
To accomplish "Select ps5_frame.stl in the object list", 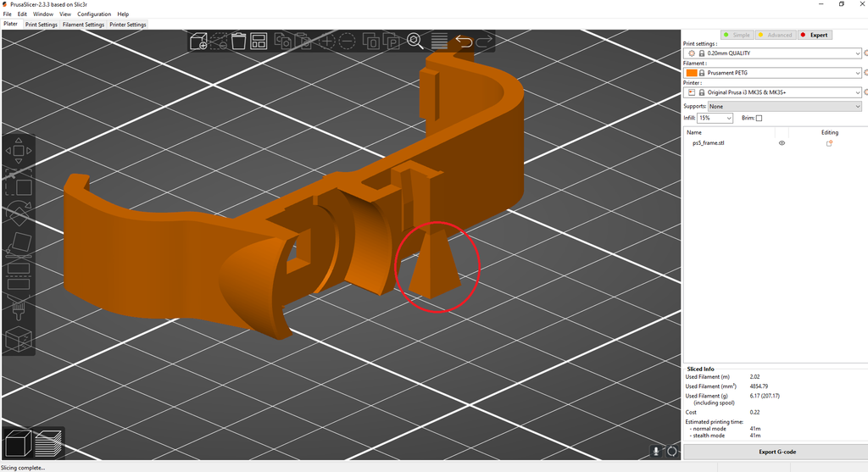I will tap(709, 143).
